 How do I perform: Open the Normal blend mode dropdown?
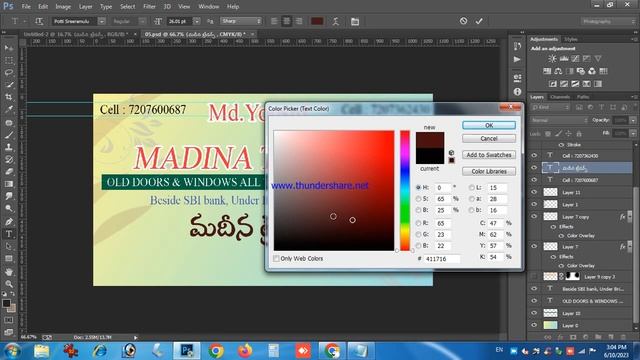[560, 120]
